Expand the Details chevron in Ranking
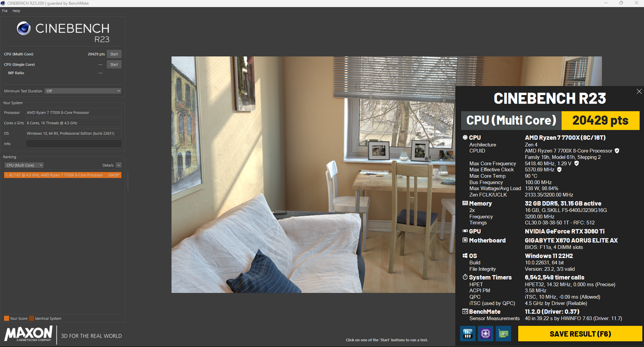The height and width of the screenshot is (347, 644). [118, 165]
